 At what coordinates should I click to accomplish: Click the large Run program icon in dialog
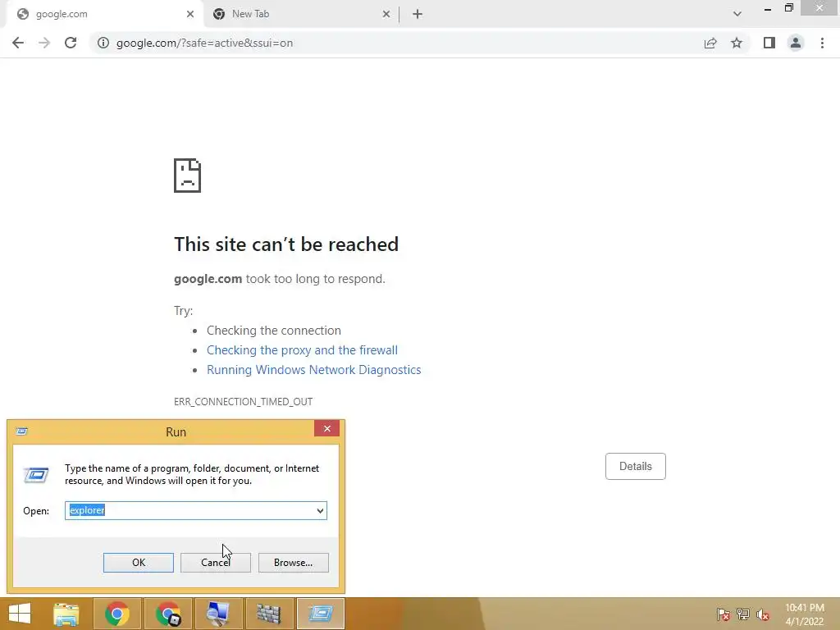[36, 474]
